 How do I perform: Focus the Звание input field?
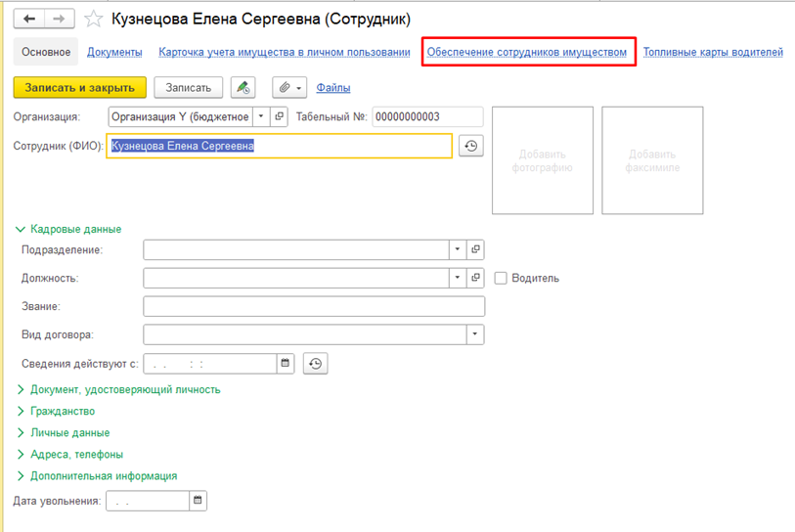pos(314,306)
